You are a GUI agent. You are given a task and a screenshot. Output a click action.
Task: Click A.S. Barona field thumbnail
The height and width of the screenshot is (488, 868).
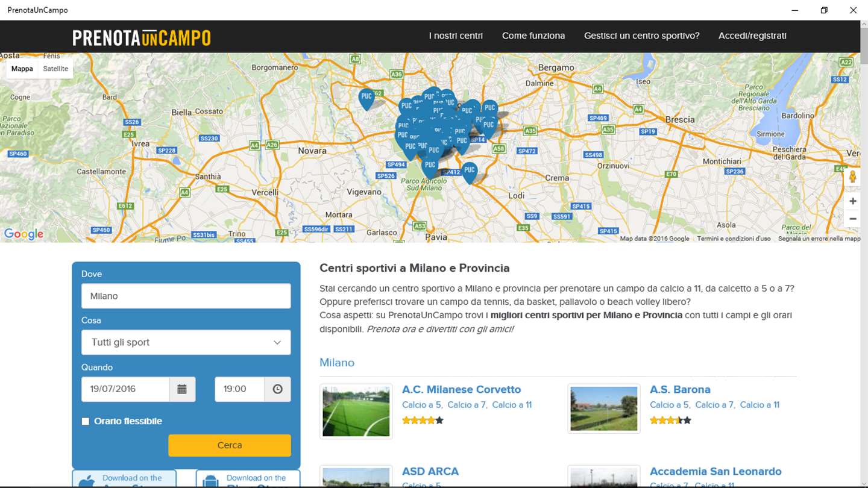(603, 408)
